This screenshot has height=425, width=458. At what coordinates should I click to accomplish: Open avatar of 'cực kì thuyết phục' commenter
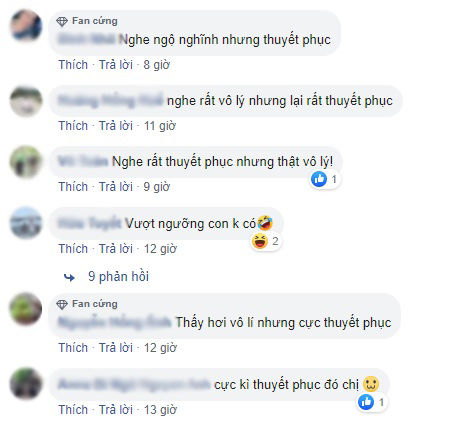pyautogui.click(x=26, y=384)
